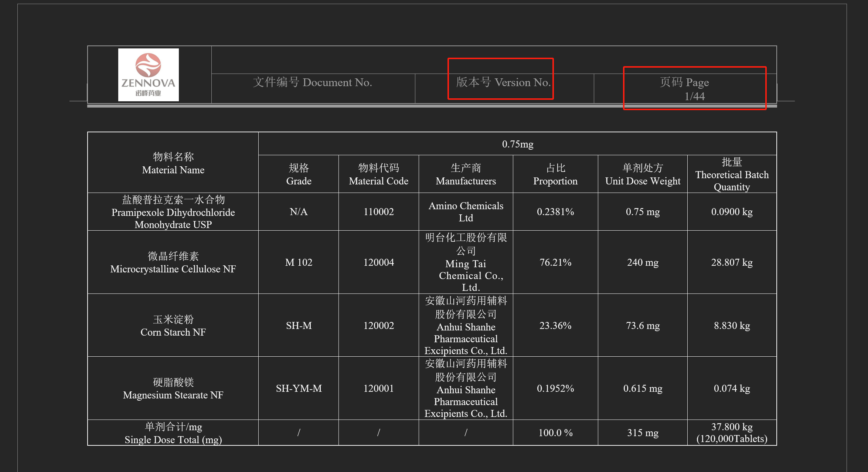
Task: Click the batch quantity '8.830 kg'
Action: pyautogui.click(x=732, y=326)
